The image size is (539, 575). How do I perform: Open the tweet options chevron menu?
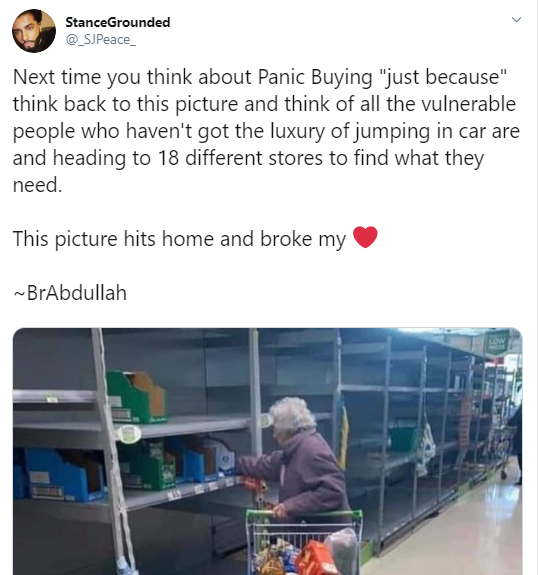[x=516, y=19]
